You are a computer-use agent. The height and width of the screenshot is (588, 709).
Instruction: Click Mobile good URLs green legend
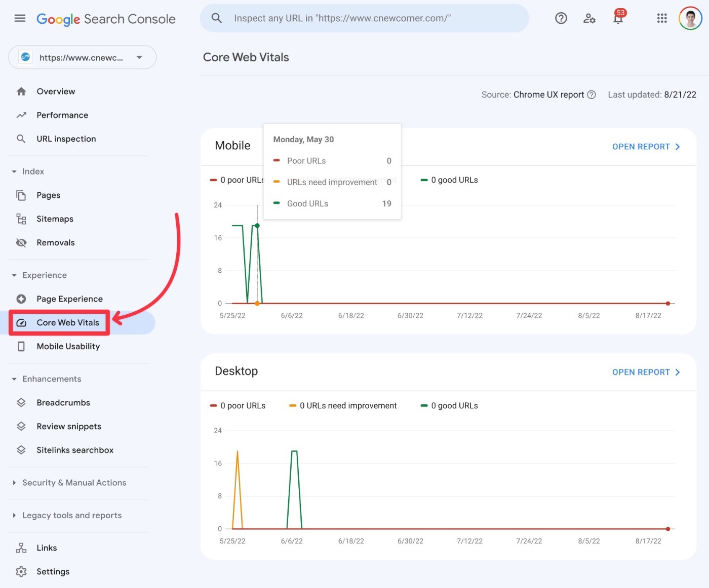[449, 180]
